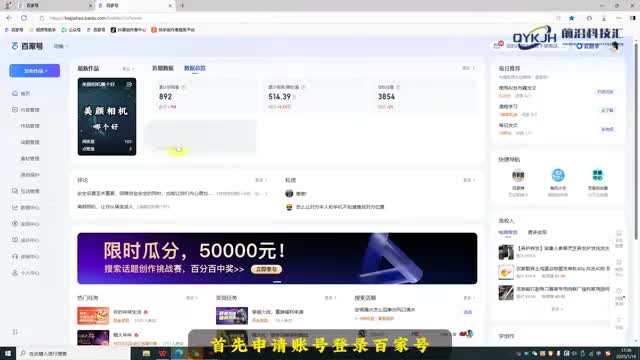Click the 立即参与 button on the banner
Image resolution: width=640 pixels, height=360 pixels.
coord(266,269)
